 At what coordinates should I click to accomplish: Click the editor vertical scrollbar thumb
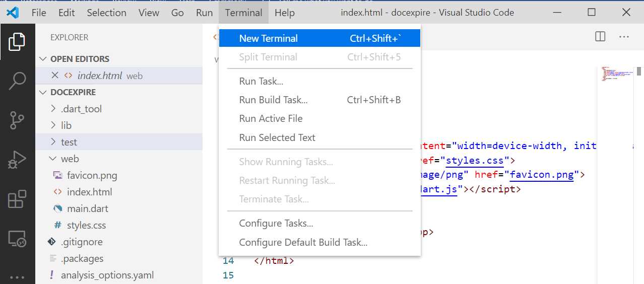[x=639, y=70]
